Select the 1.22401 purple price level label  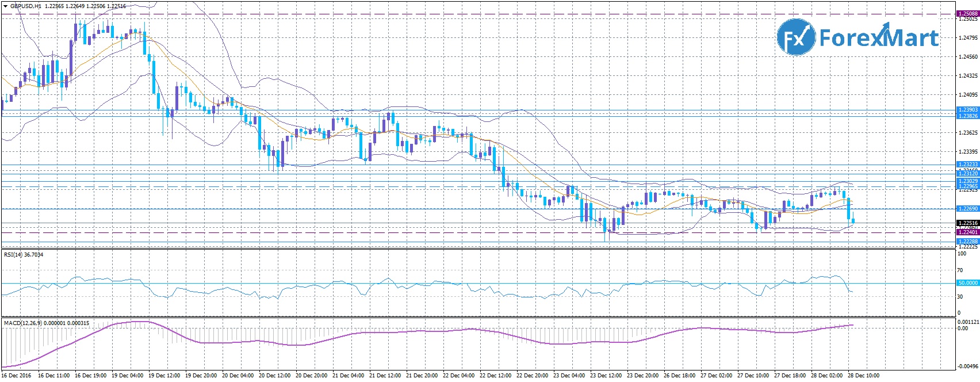pyautogui.click(x=967, y=232)
